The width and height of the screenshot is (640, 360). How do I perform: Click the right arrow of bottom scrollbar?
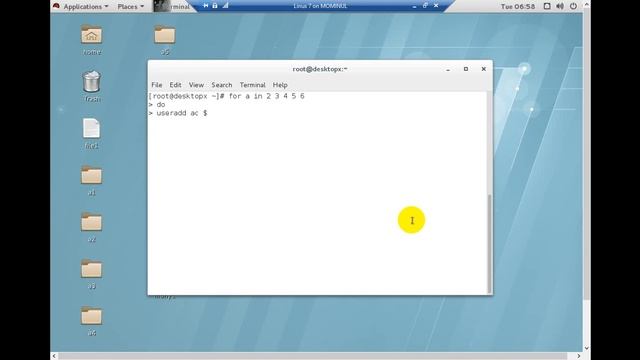(x=579, y=356)
